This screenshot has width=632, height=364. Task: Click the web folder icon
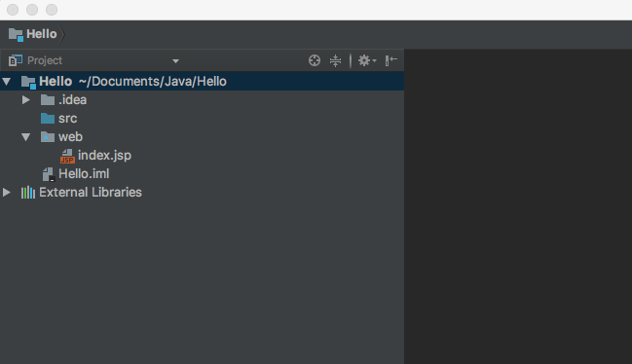48,137
